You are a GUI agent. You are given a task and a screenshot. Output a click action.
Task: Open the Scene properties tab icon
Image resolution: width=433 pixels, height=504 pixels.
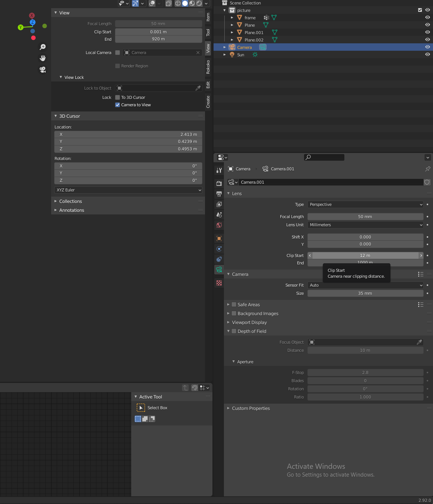click(x=219, y=214)
